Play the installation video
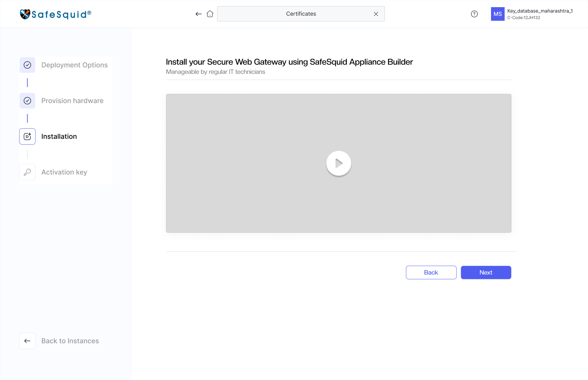Viewport: 588px width, 380px height. coord(339,163)
